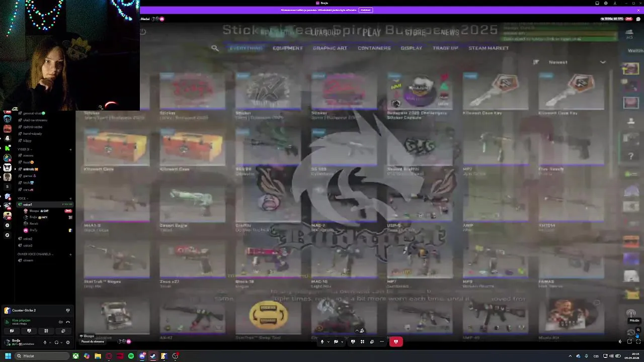
Task: Add a channel to OWNER VOICE CHANNELS
Action: pos(70,254)
